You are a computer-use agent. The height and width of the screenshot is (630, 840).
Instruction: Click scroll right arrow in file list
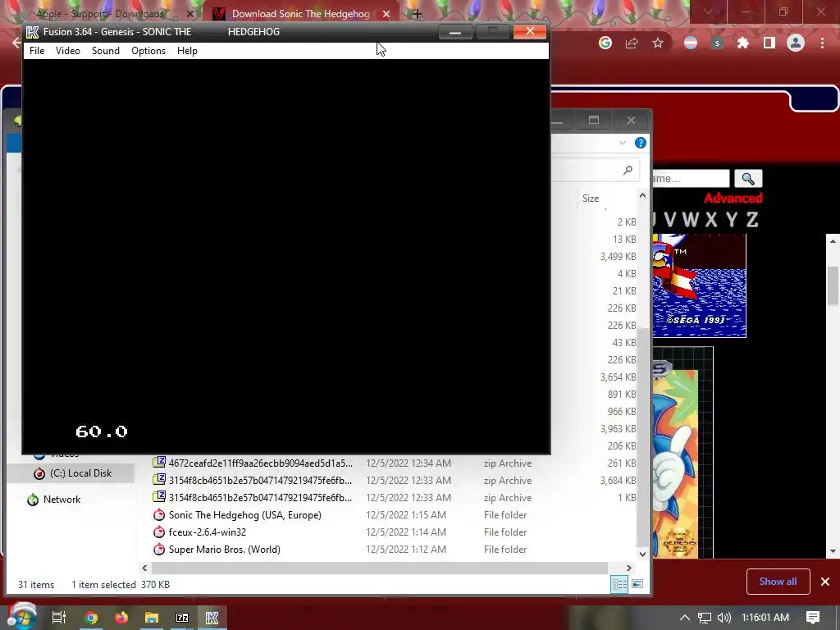pos(628,568)
